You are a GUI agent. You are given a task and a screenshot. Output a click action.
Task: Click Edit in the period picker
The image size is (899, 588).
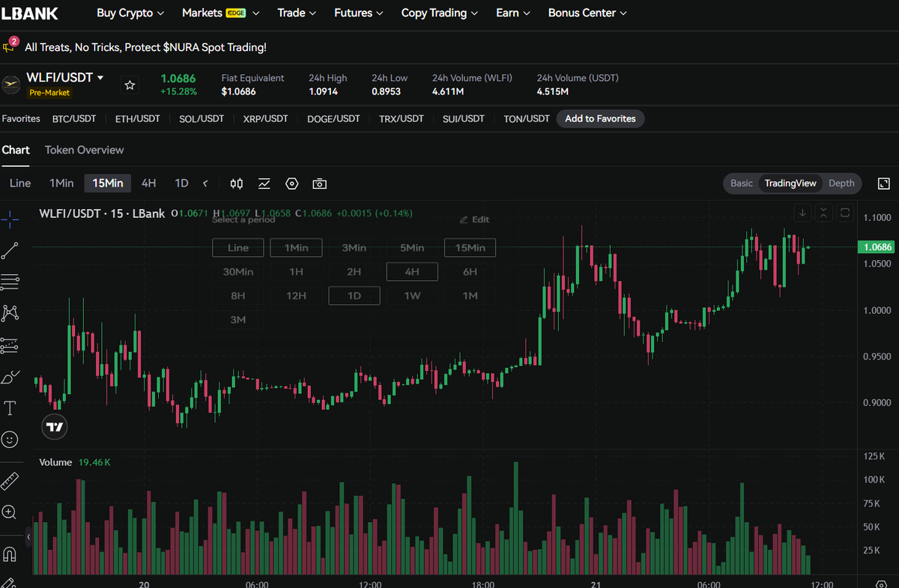(x=474, y=219)
